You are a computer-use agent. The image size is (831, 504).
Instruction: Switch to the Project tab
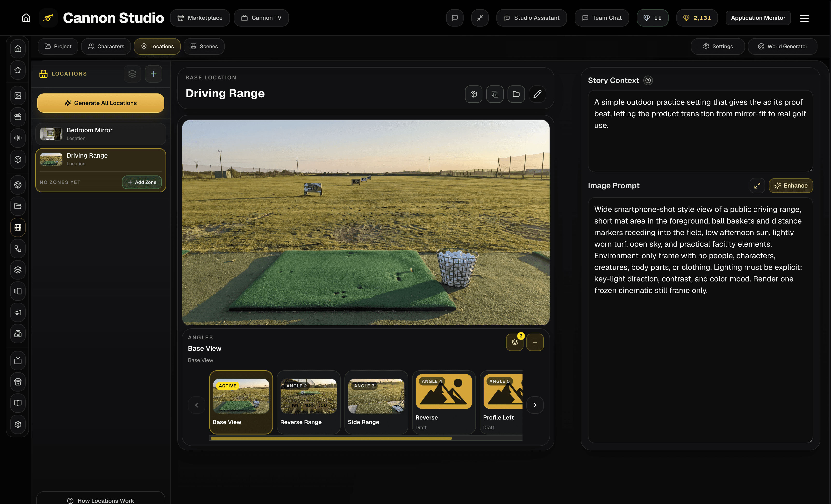[58, 47]
